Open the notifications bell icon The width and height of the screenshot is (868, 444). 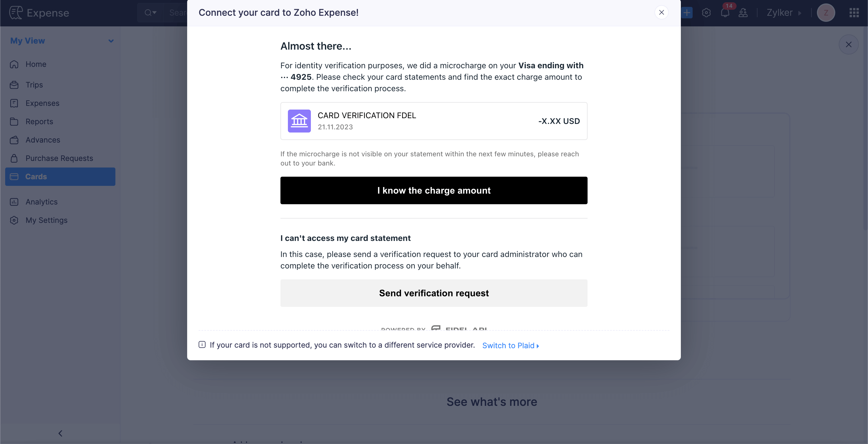click(725, 13)
